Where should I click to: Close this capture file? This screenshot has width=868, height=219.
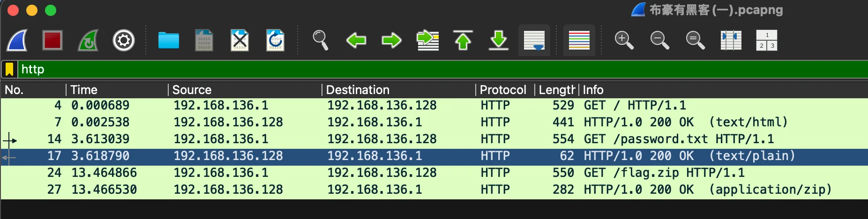[240, 40]
